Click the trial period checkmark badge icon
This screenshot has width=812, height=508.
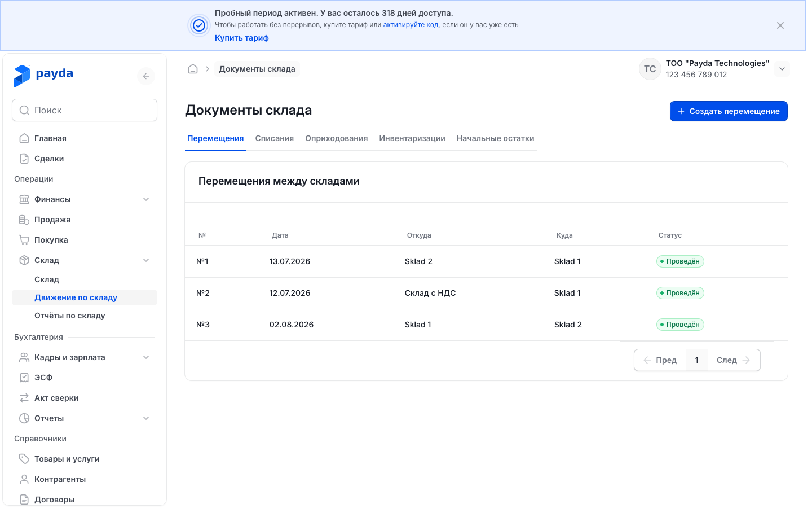coord(199,25)
